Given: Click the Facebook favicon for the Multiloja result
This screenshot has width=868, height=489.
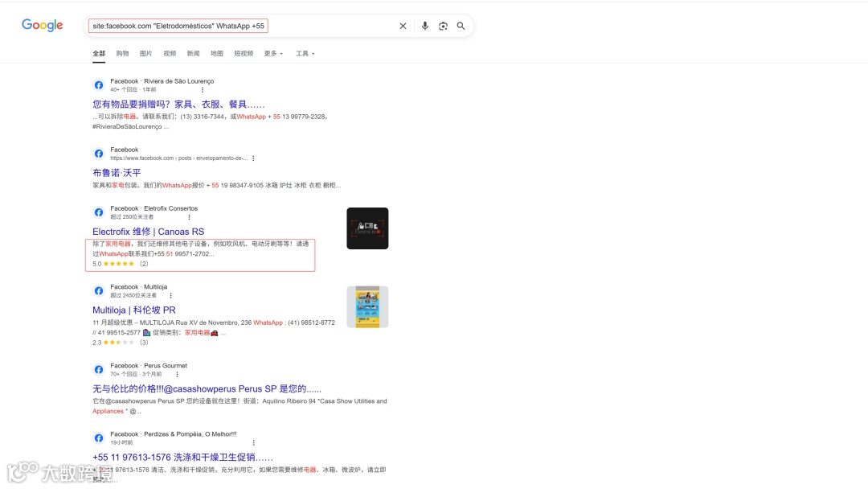Looking at the screenshot, I should click(x=99, y=291).
